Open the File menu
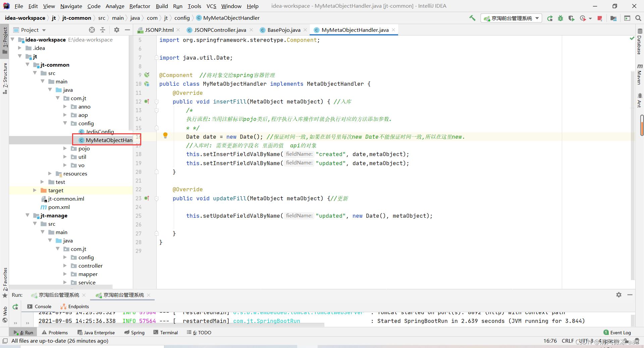The width and height of the screenshot is (644, 348). click(x=19, y=6)
